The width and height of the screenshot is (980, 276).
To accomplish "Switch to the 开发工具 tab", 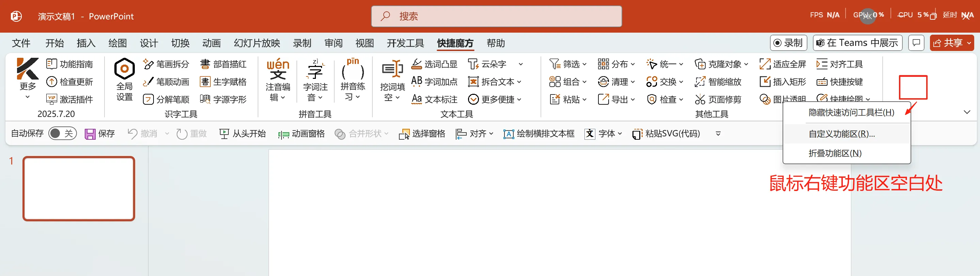I will tap(405, 43).
